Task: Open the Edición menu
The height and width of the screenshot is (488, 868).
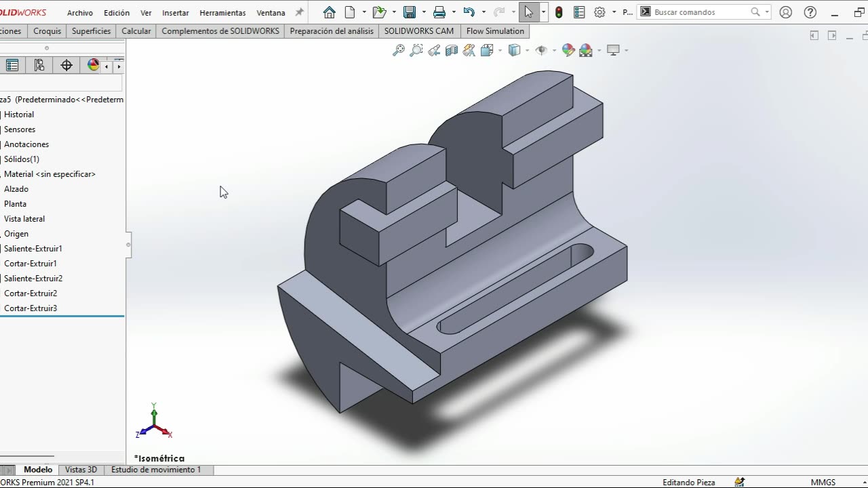Action: (117, 13)
